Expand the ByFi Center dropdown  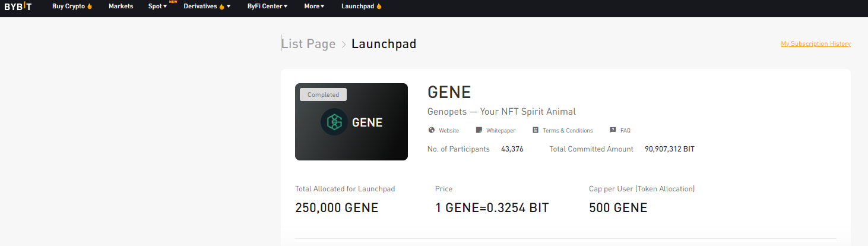[267, 7]
